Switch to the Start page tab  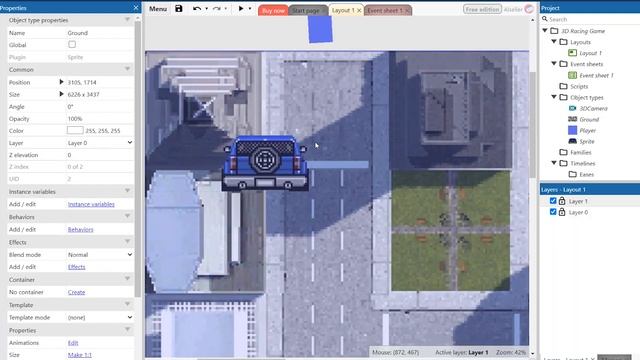point(306,11)
